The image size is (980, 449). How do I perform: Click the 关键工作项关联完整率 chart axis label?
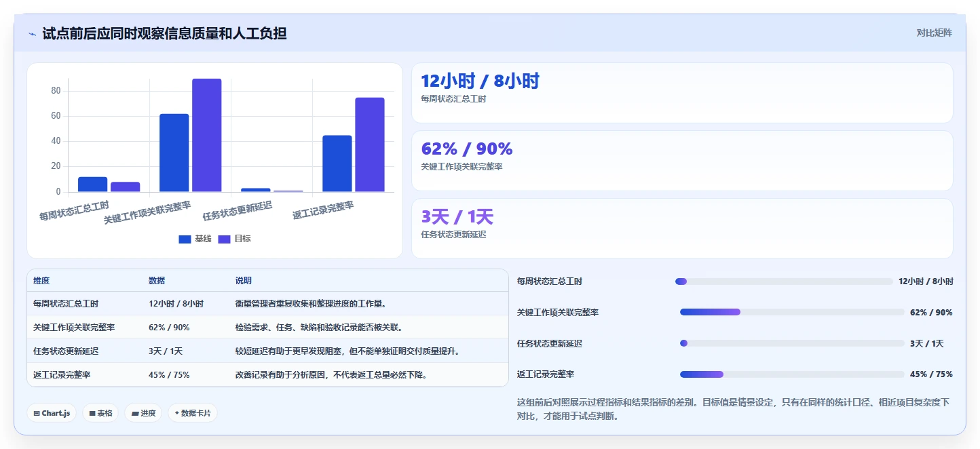pos(147,212)
